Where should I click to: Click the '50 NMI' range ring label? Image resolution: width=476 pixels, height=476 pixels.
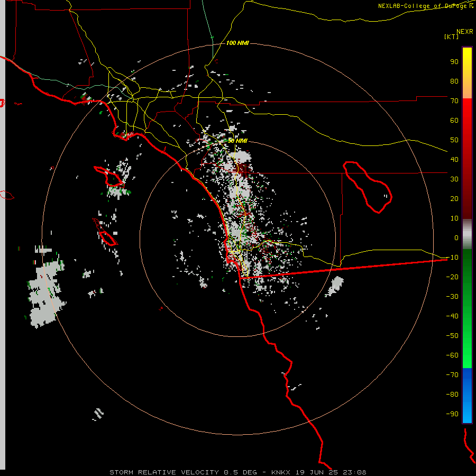pyautogui.click(x=237, y=141)
